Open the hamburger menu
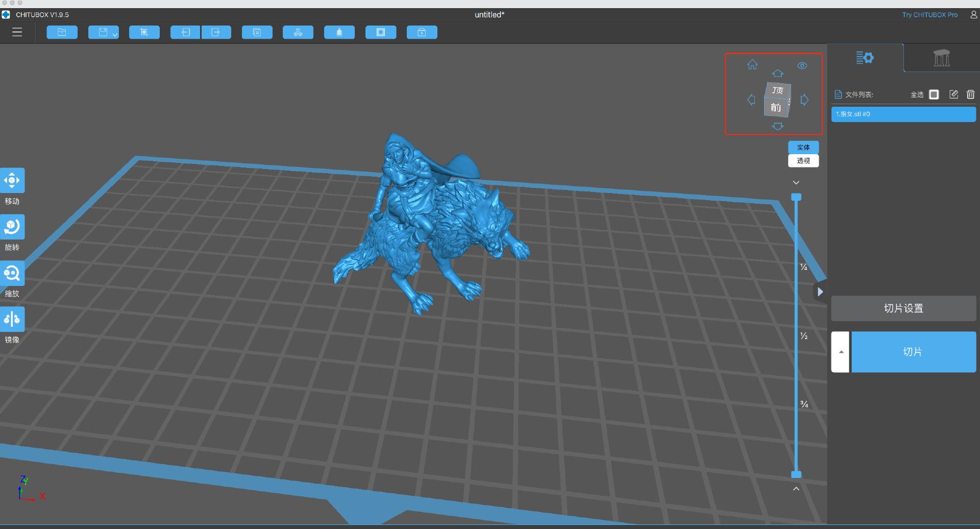The width and height of the screenshot is (980, 529). tap(17, 32)
